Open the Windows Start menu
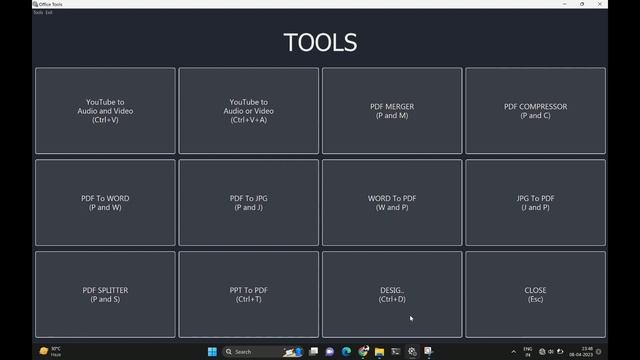 [x=212, y=351]
